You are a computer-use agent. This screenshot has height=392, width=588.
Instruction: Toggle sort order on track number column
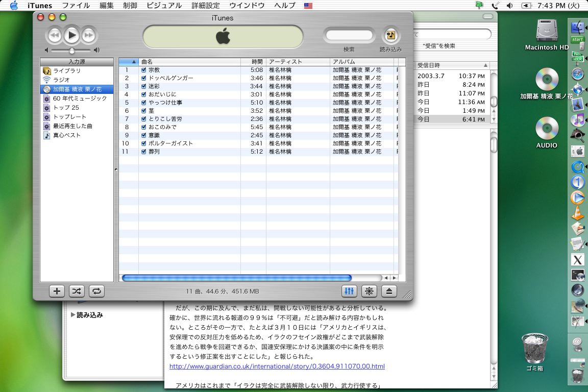129,62
